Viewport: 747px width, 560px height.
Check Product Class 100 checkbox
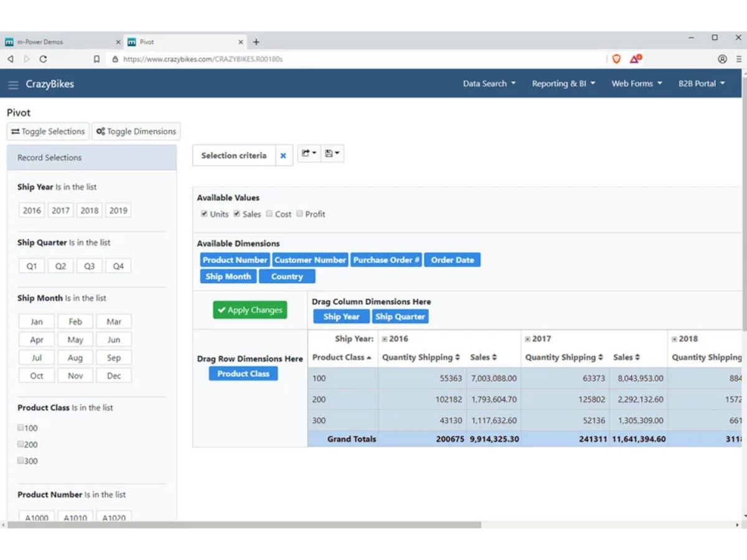tap(21, 427)
